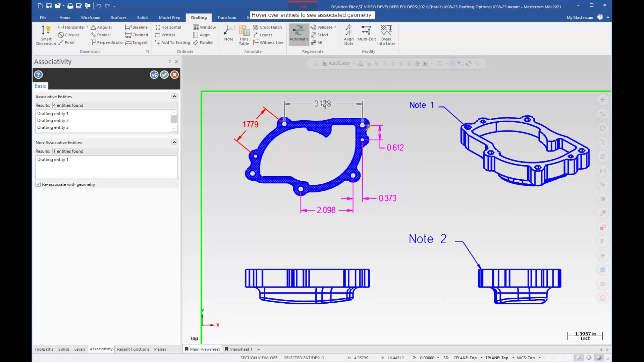Click the AutoCursor status bar control
Image resolution: width=644 pixels, height=362 pixels.
click(338, 63)
